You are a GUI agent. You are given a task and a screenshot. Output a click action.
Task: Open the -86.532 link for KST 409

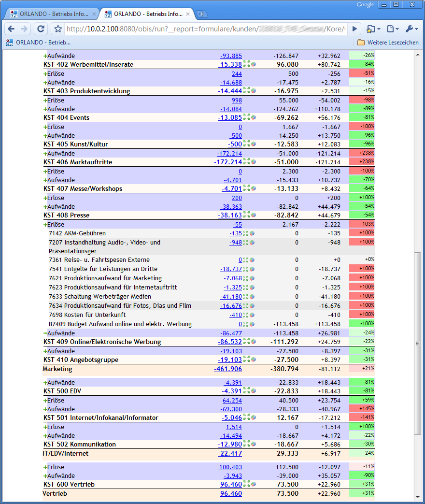[230, 342]
